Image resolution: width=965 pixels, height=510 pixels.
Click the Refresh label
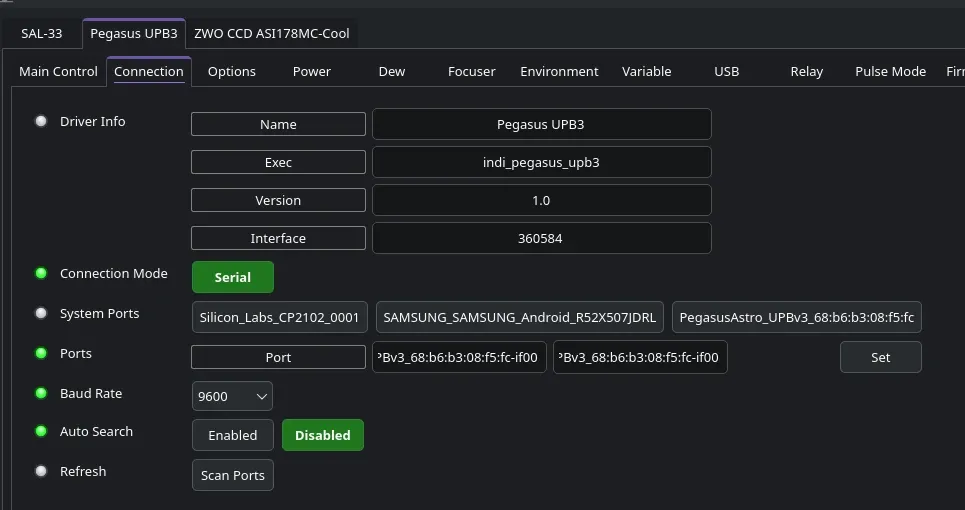point(82,471)
